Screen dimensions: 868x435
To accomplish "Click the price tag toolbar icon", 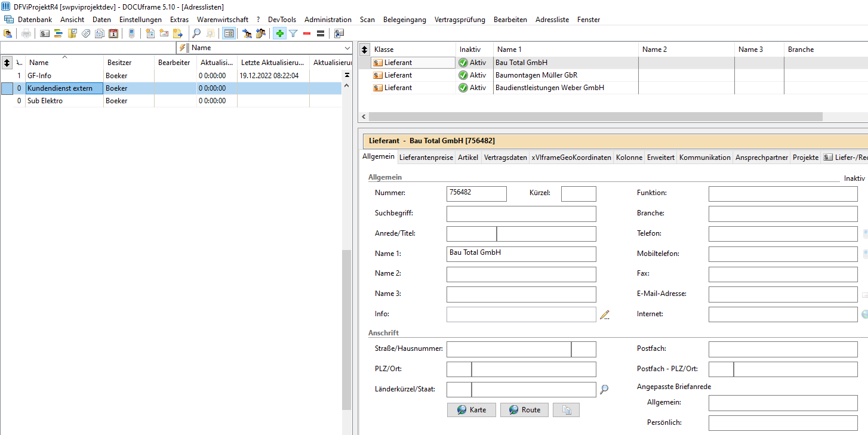I will pos(86,33).
